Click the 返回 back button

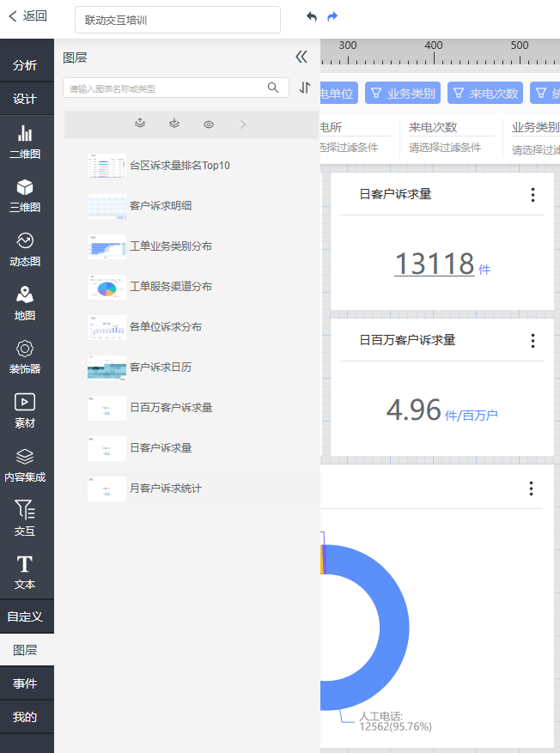[27, 16]
